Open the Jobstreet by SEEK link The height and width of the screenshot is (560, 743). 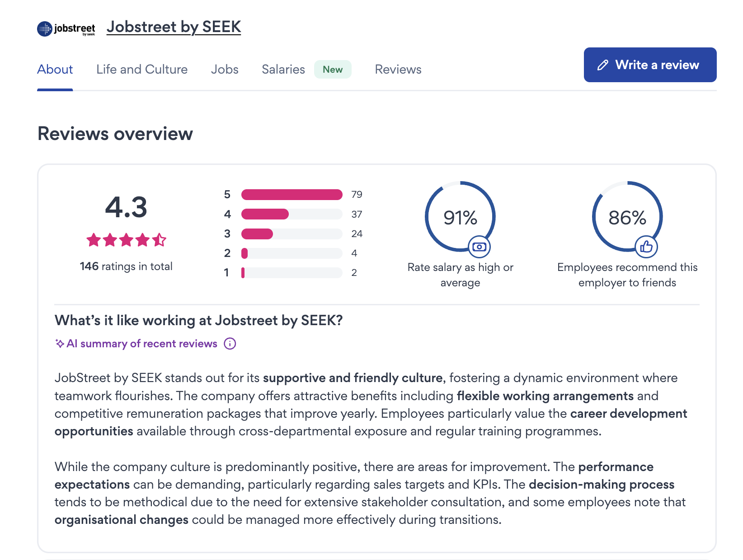(174, 27)
